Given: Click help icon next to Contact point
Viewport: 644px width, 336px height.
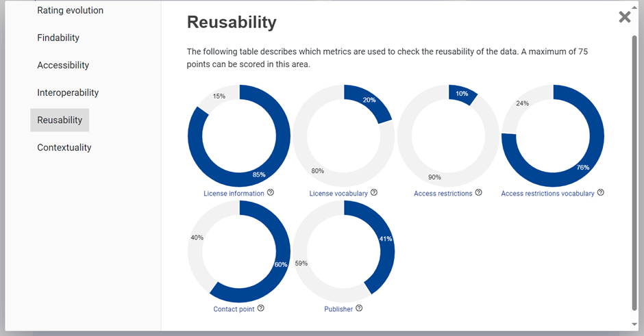Looking at the screenshot, I should (261, 309).
